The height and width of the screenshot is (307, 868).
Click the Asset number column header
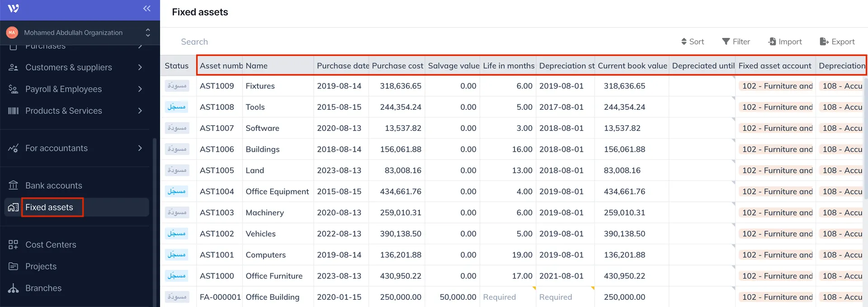click(x=220, y=65)
